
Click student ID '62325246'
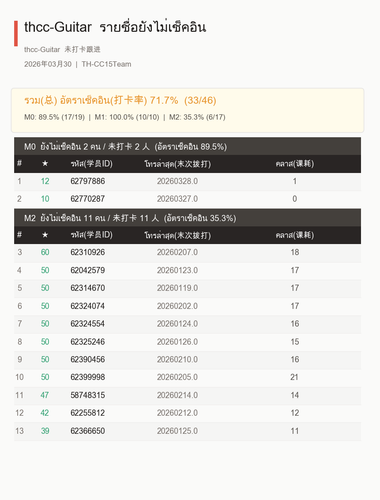pyautogui.click(x=88, y=342)
